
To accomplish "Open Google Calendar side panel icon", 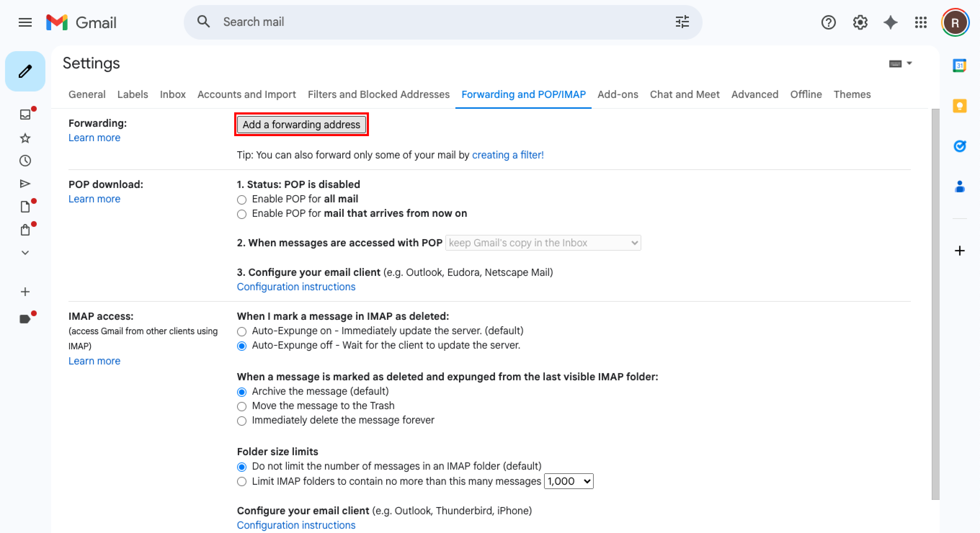I will 959,66.
